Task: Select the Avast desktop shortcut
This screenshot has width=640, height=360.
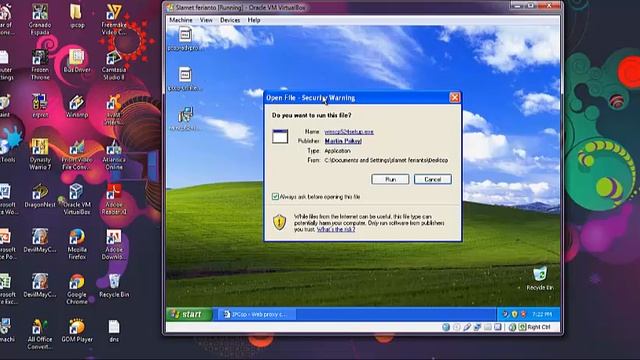Action: click(x=114, y=109)
